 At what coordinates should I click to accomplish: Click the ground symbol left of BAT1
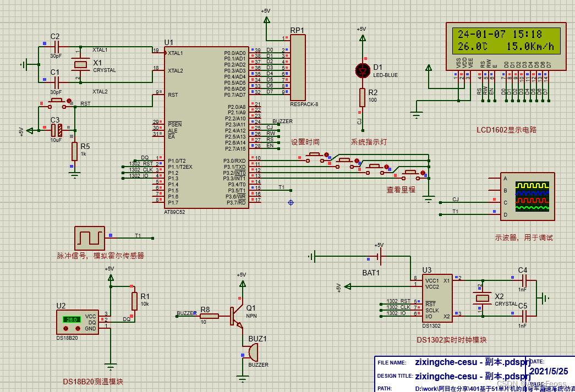pyautogui.click(x=311, y=256)
